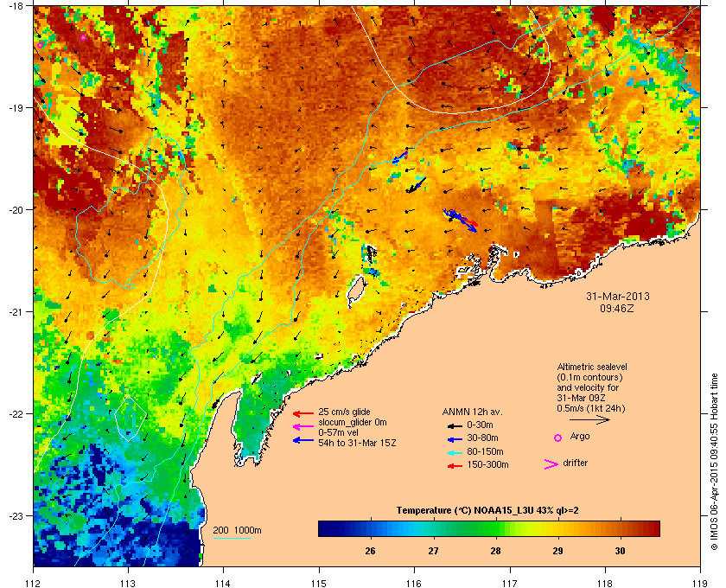
Task: Click the date text 31-Mar-2013
Action: coord(618,296)
